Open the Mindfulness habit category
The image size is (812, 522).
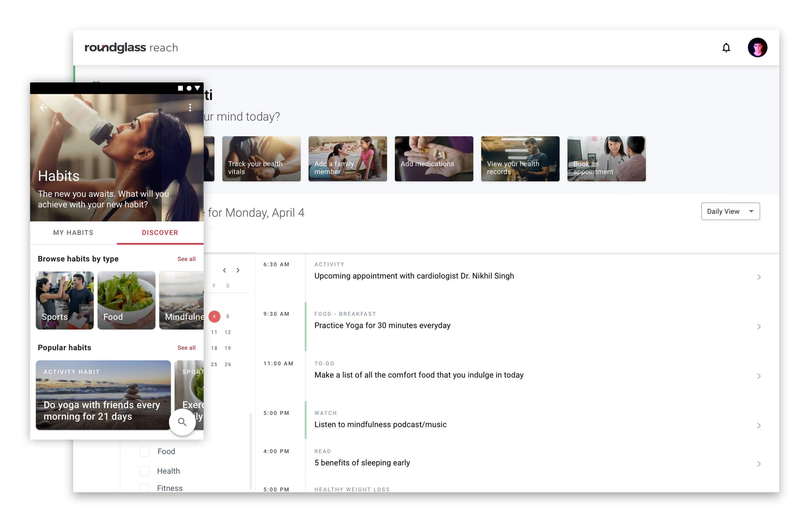(181, 300)
